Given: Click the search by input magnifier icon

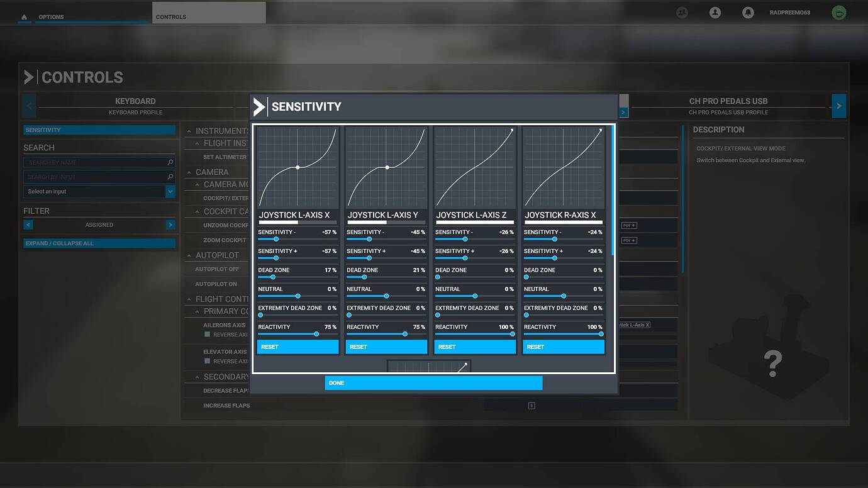Looking at the screenshot, I should click(x=170, y=177).
